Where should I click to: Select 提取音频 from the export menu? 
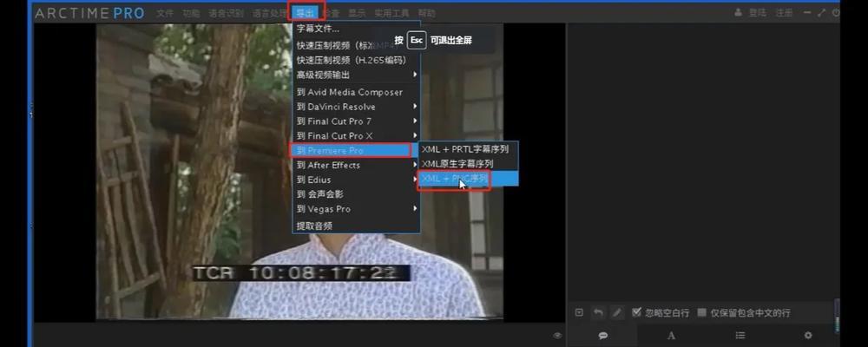[x=356, y=226]
